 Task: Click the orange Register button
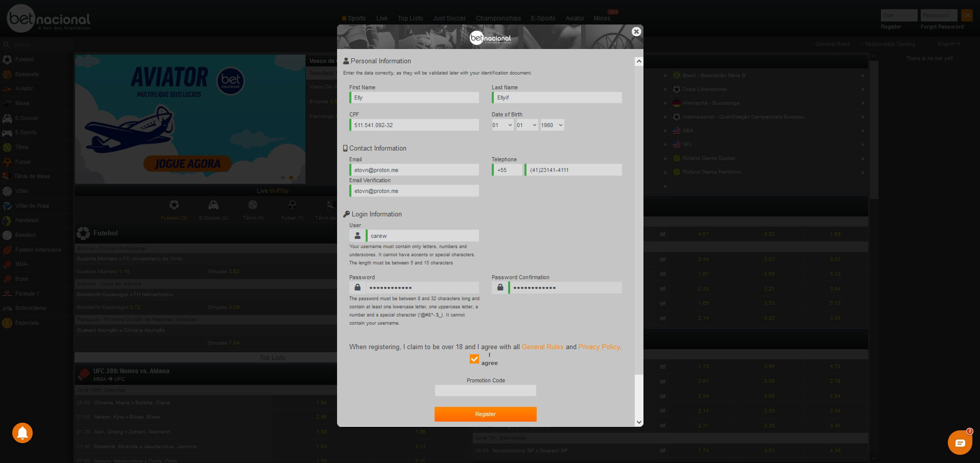(x=485, y=414)
